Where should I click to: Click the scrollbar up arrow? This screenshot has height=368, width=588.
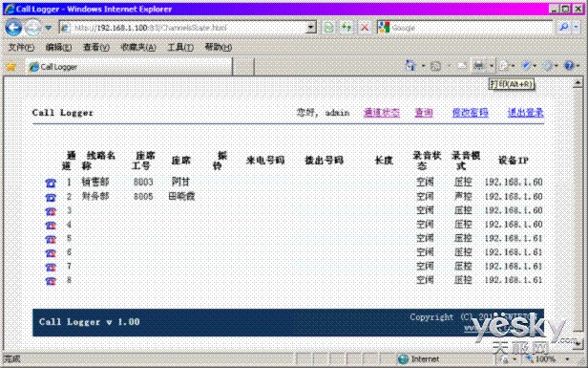577,82
